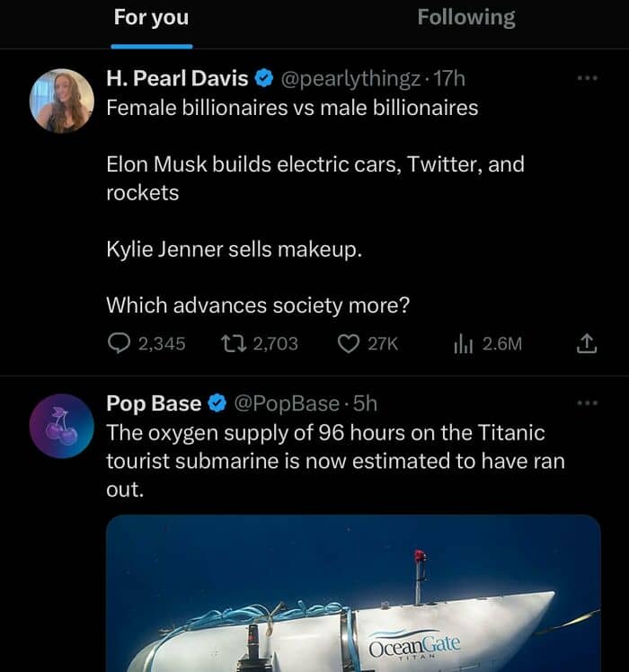Switch to the For you tab
The width and height of the screenshot is (629, 672).
pyautogui.click(x=151, y=18)
